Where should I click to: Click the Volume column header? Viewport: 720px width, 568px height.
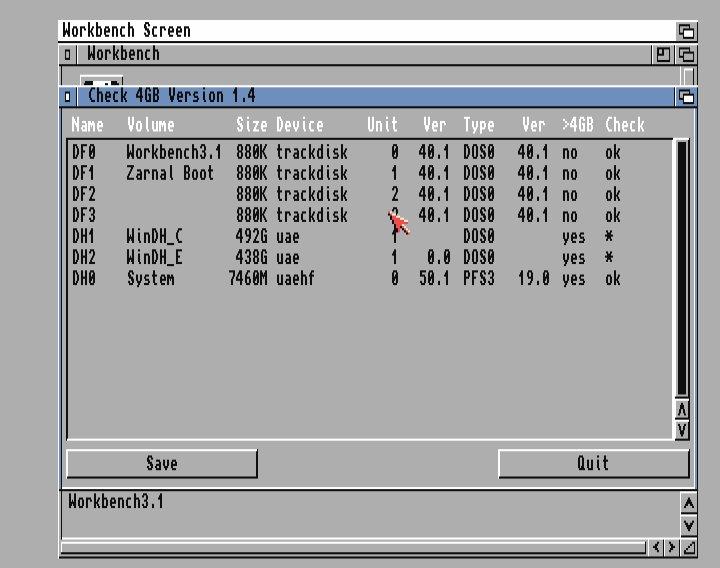click(x=151, y=125)
